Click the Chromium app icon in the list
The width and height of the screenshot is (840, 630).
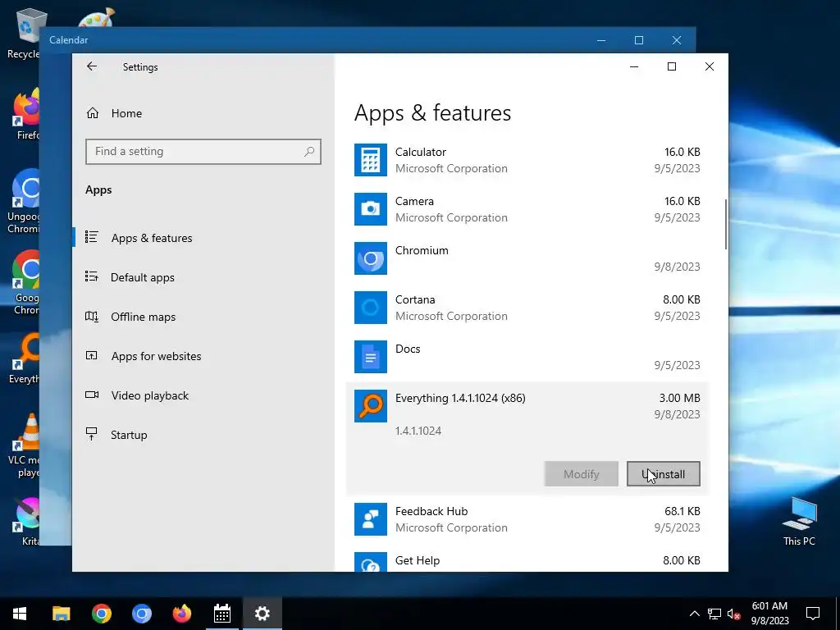[370, 258]
